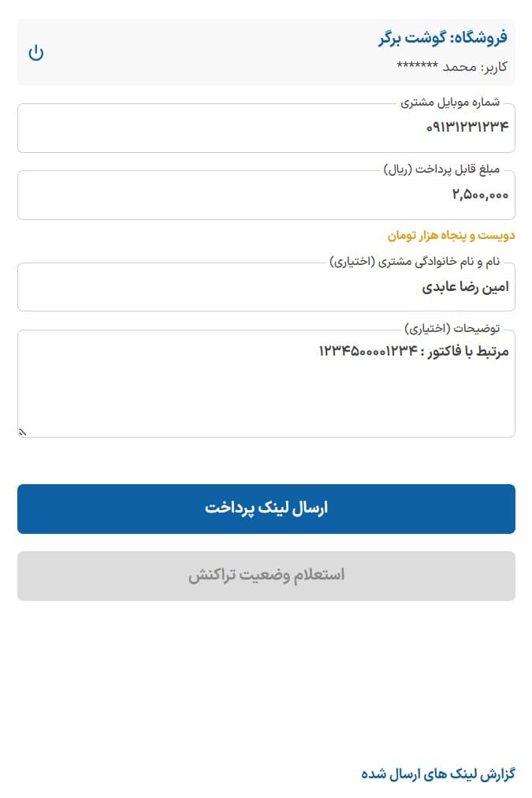Click the 'شماره موبایل مشتری' field label
Image resolution: width=532 pixels, height=798 pixels.
click(450, 103)
